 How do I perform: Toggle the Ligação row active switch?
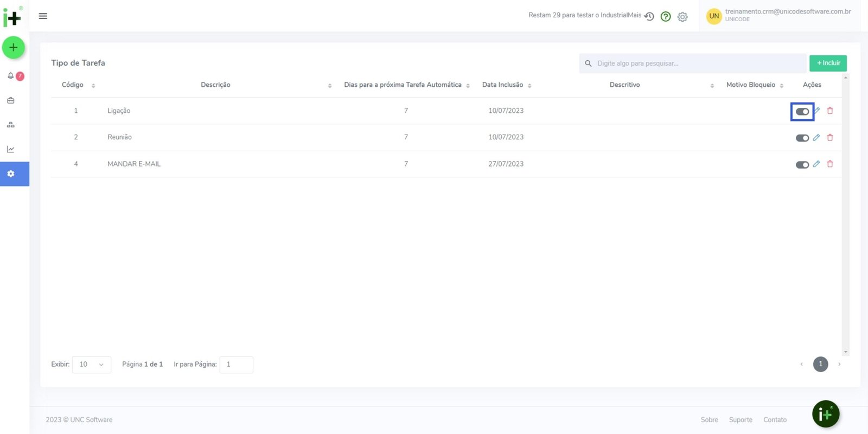(x=802, y=112)
